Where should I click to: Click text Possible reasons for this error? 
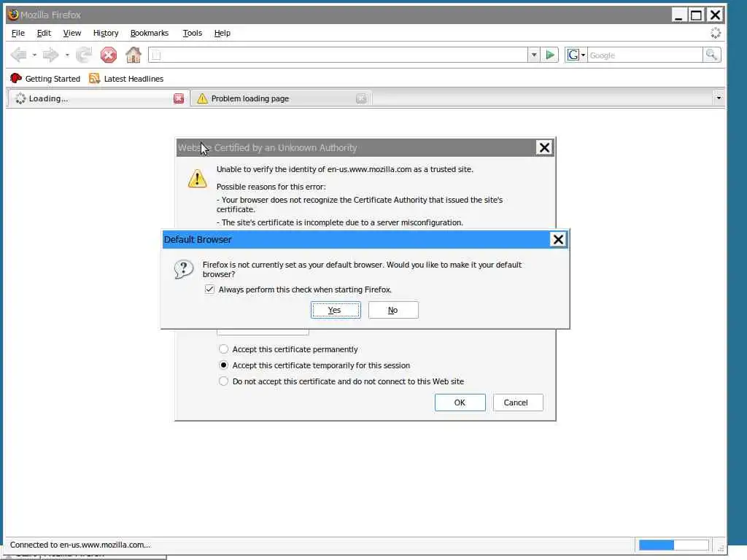pos(271,187)
